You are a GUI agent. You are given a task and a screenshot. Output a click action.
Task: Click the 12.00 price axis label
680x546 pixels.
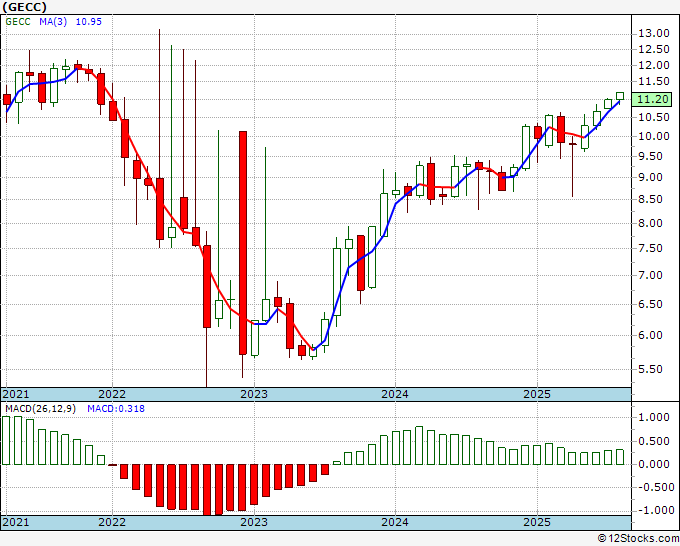tap(654, 65)
